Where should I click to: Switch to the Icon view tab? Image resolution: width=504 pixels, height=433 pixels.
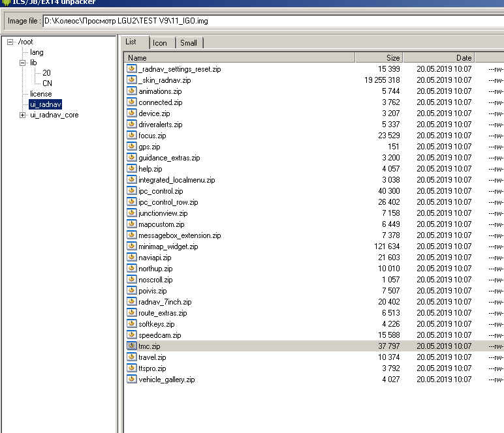[x=160, y=43]
